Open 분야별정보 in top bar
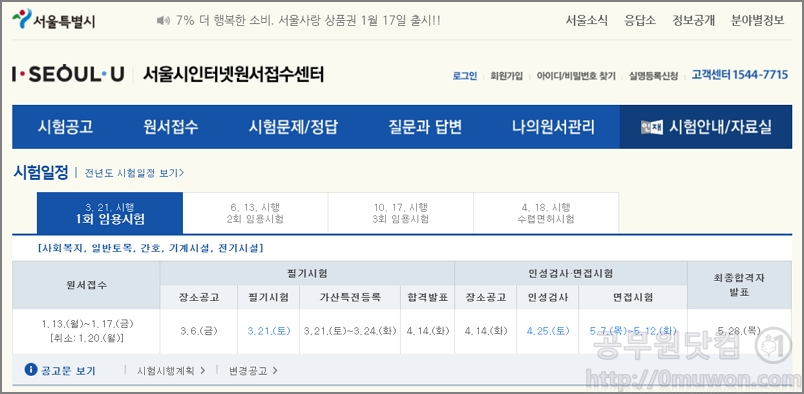 coord(758,21)
